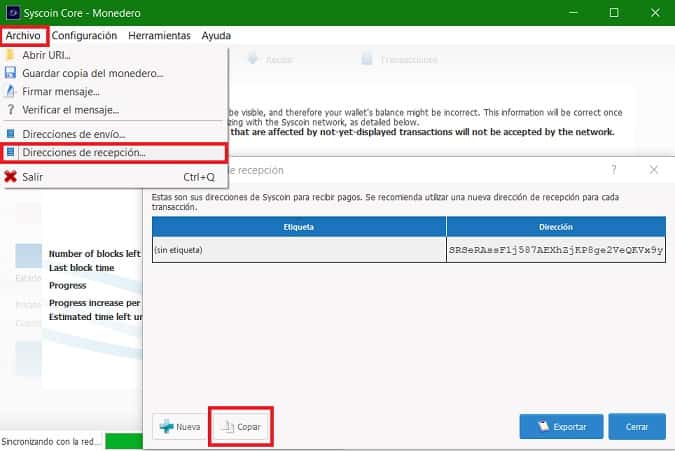The height and width of the screenshot is (451, 675).
Task: Click the red X icon beside Salir
Action: coord(10,176)
